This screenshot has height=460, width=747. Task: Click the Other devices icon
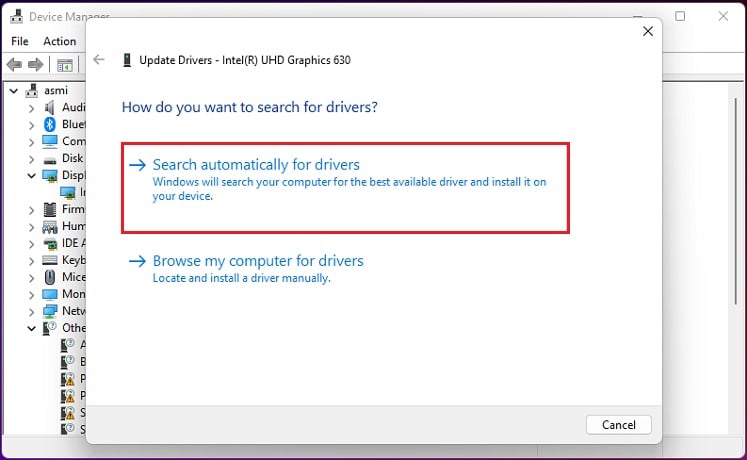click(x=50, y=328)
